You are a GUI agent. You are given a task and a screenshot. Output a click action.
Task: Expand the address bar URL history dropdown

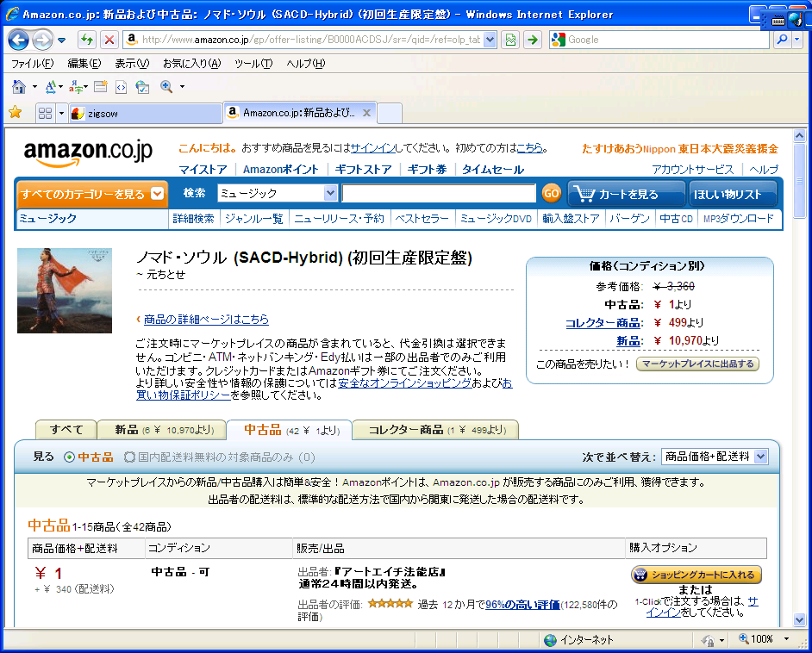click(x=490, y=40)
